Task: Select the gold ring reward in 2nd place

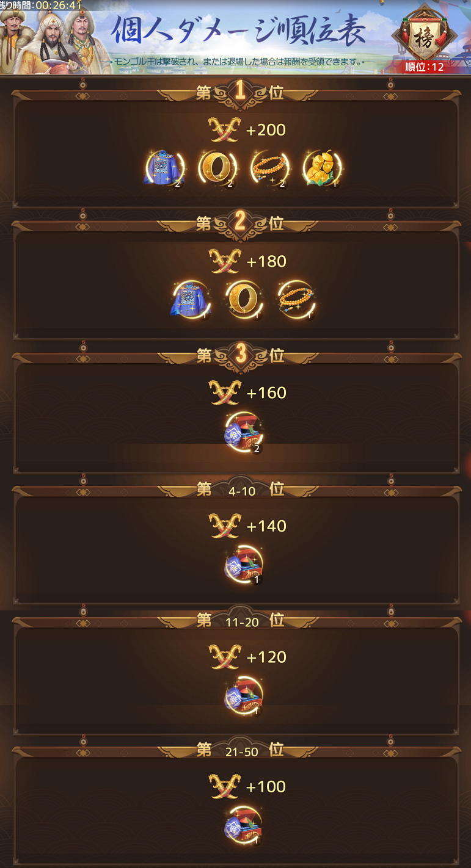Action: click(x=244, y=300)
